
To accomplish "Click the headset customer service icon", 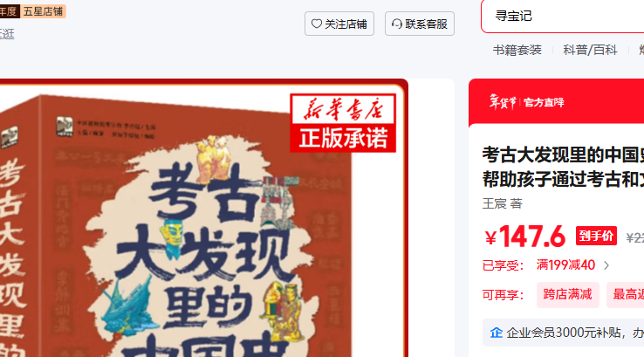I will point(397,24).
